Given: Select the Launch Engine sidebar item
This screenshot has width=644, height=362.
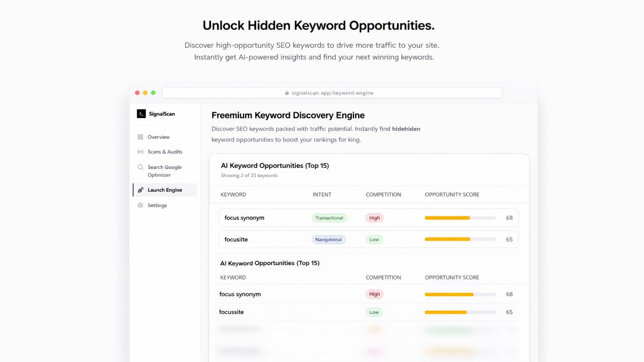Looking at the screenshot, I should 165,190.
